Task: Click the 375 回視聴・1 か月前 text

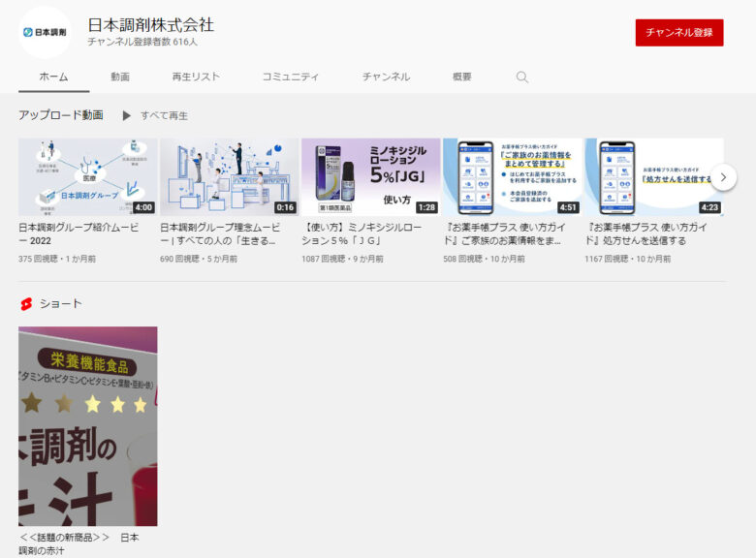Action: [57, 259]
